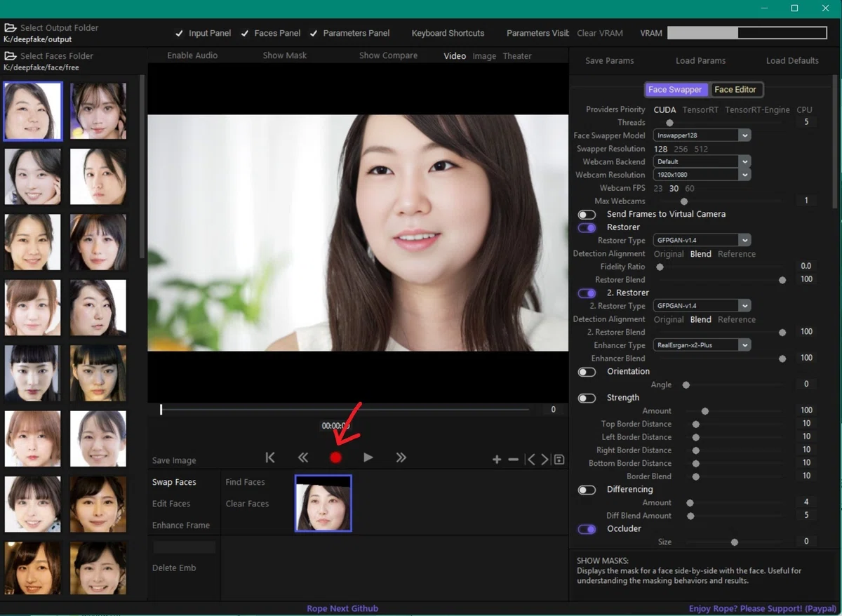This screenshot has width=842, height=616.
Task: Toggle the Input Panel checkbox
Action: click(180, 33)
